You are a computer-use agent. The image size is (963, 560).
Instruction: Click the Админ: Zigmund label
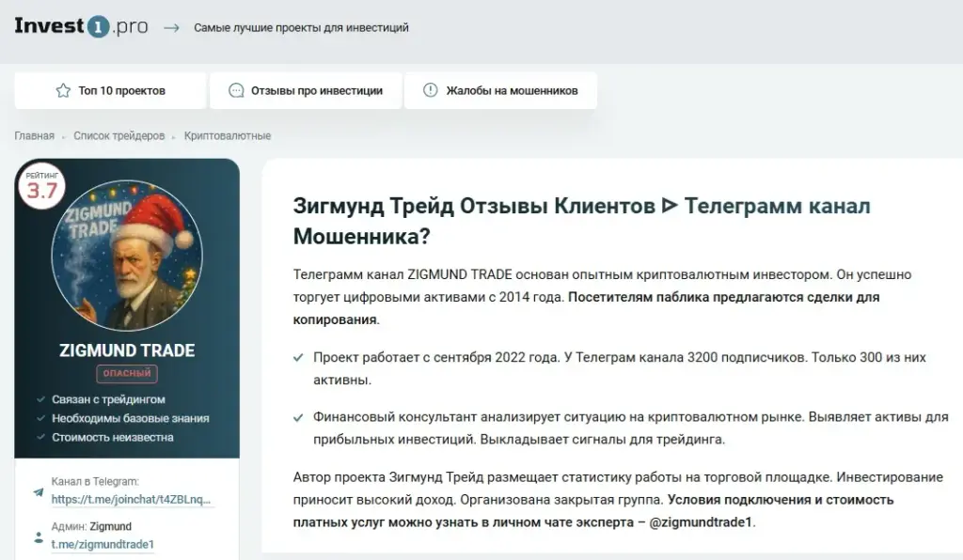coord(91,526)
